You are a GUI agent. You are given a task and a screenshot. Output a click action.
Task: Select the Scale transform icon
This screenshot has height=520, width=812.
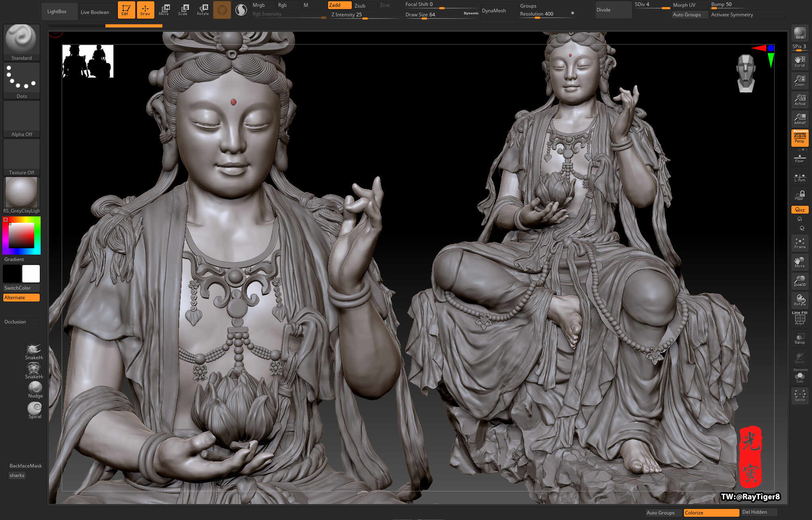tap(183, 10)
